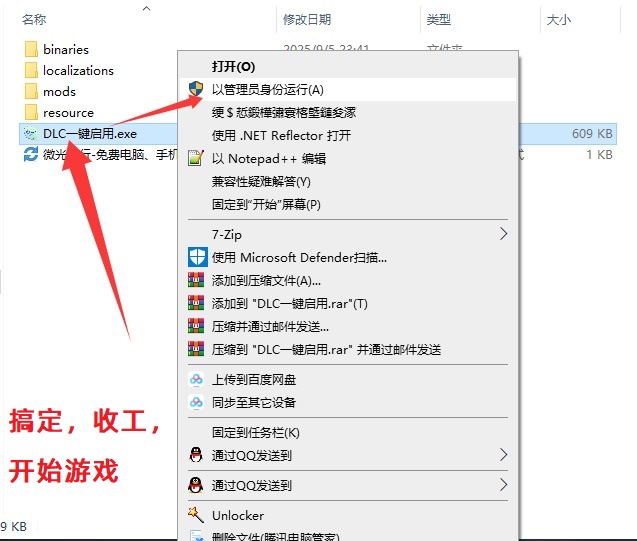Click sort arrow above 名称 column

click(147, 8)
